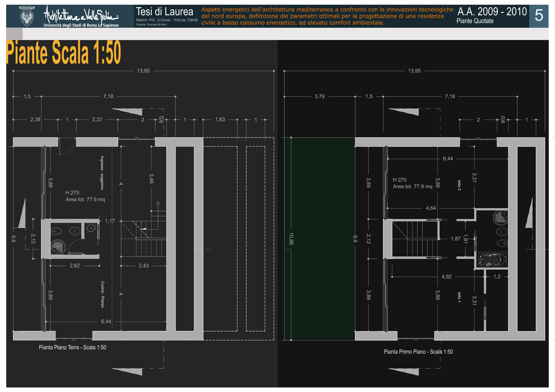Click the ground floor bathroom shower symbol
Viewport: 555px width, 392px height.
click(x=58, y=247)
